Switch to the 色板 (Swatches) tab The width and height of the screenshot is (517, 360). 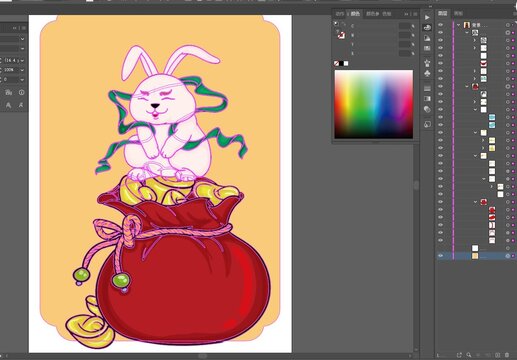point(387,14)
